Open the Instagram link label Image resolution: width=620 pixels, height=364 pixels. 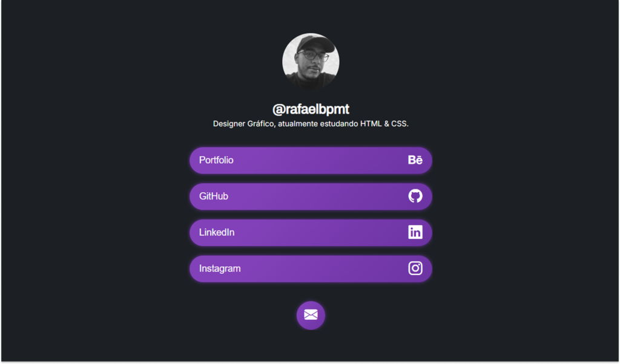click(x=220, y=268)
